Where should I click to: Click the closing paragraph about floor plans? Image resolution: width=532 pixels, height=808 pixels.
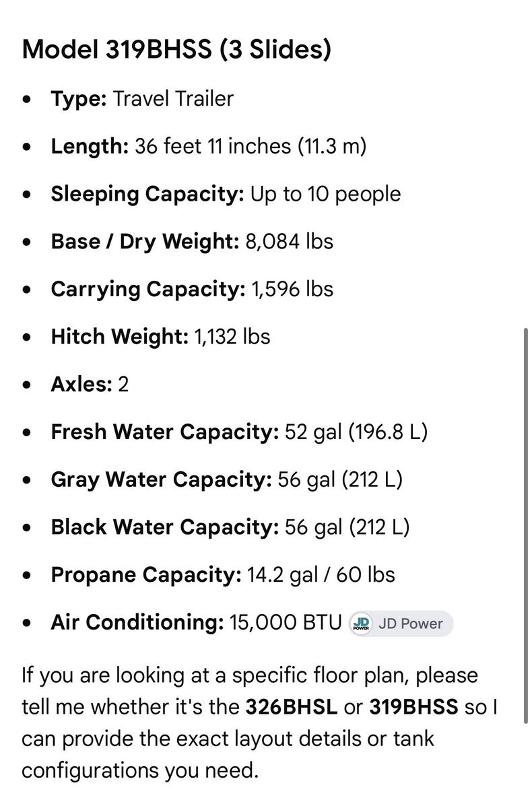(265, 722)
